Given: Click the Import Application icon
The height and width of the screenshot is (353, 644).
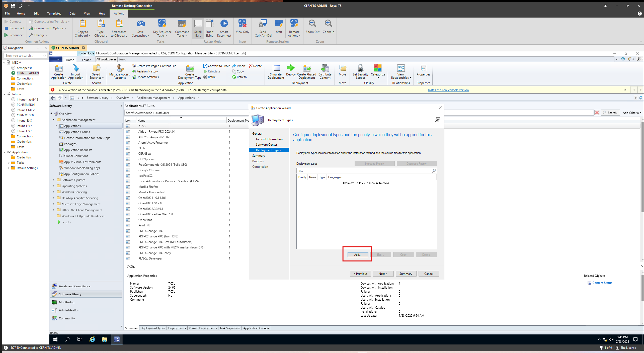Looking at the screenshot, I should point(75,72).
